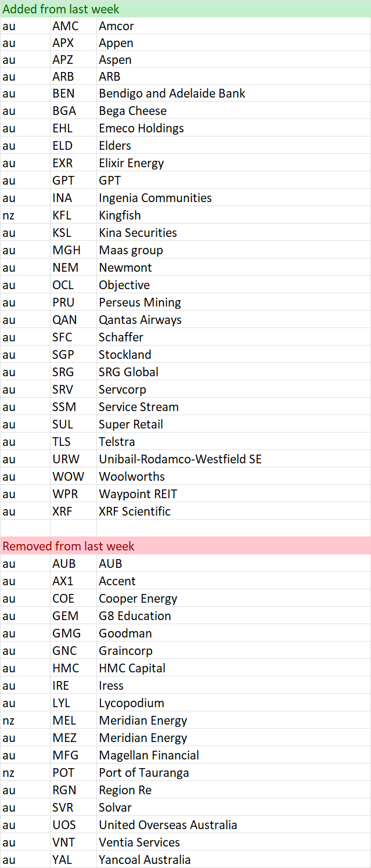Click the QAN ticker cell

(x=73, y=319)
